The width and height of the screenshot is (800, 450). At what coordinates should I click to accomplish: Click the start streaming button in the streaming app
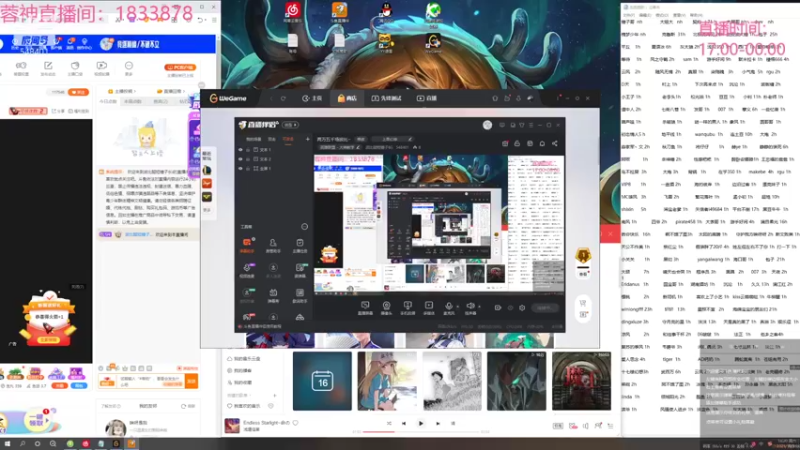click(x=545, y=308)
